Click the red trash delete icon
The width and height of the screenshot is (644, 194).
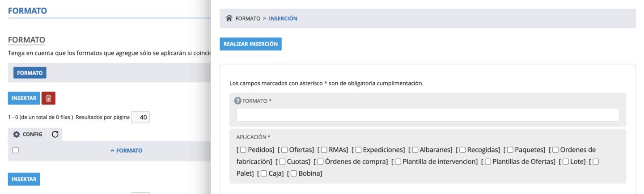pyautogui.click(x=48, y=98)
